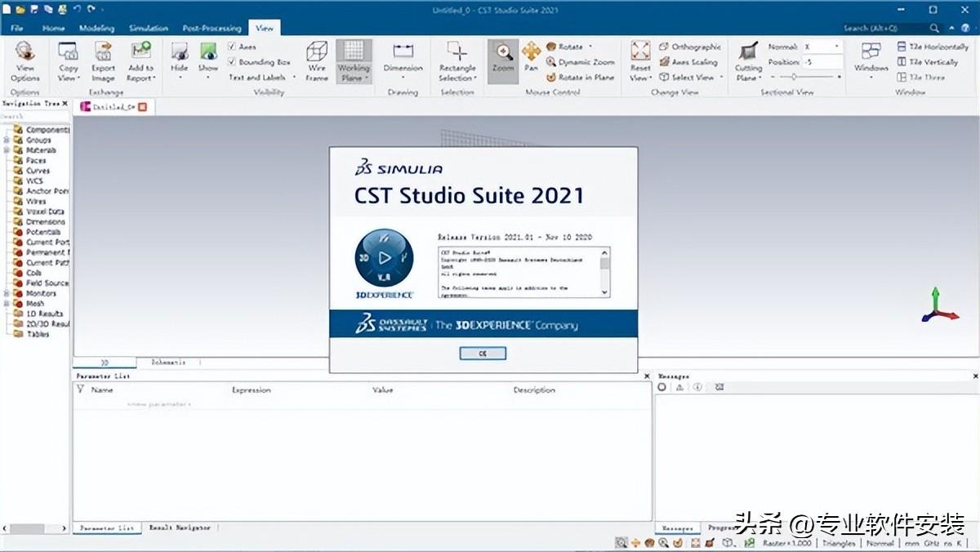Screen dimensions: 980x552
Task: Click the warning filter icon in Messages
Action: click(x=679, y=388)
